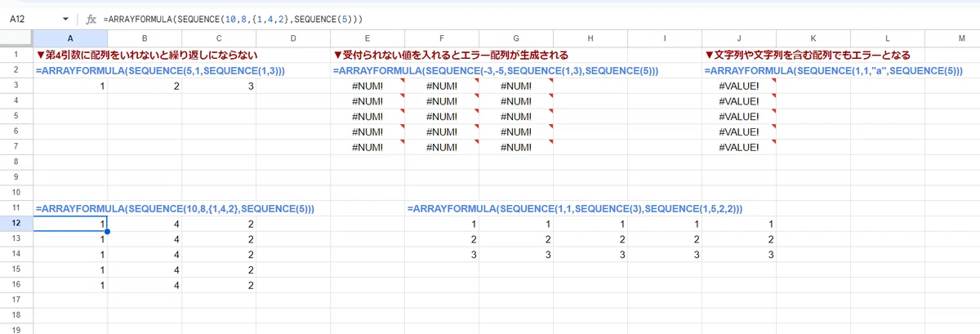Click cell A3 containing 1
Image resolution: width=980 pixels, height=334 pixels.
70,86
